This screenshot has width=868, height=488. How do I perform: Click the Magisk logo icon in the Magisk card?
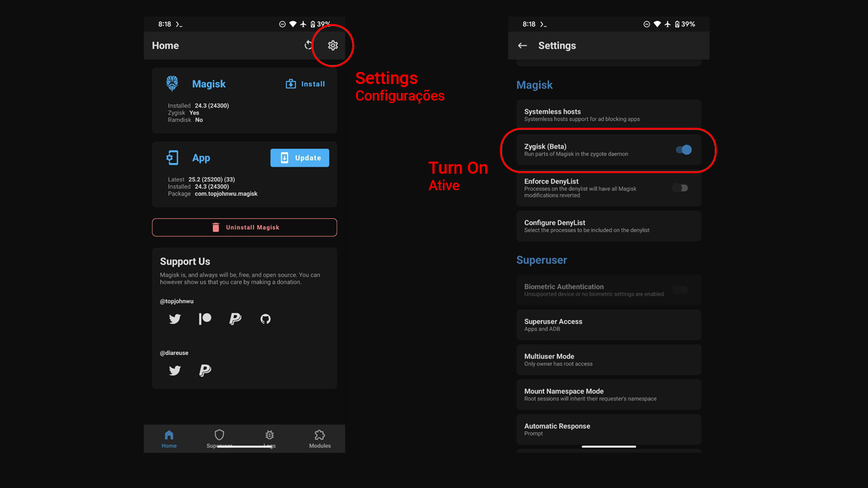(172, 83)
